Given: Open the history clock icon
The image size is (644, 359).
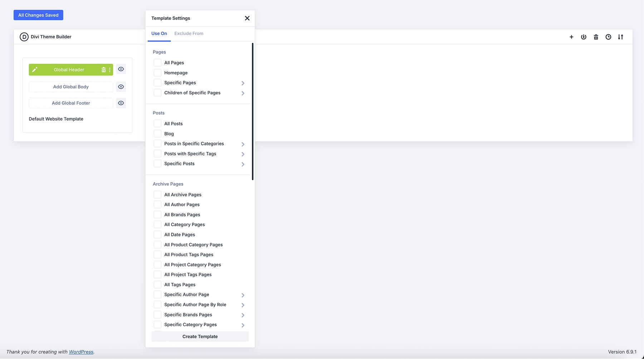Looking at the screenshot, I should (608, 37).
